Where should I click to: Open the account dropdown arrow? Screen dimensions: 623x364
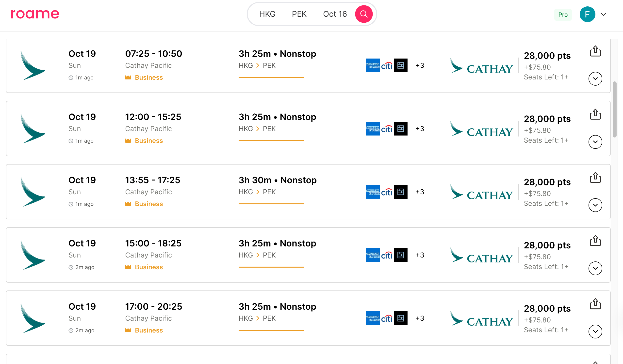pyautogui.click(x=603, y=14)
